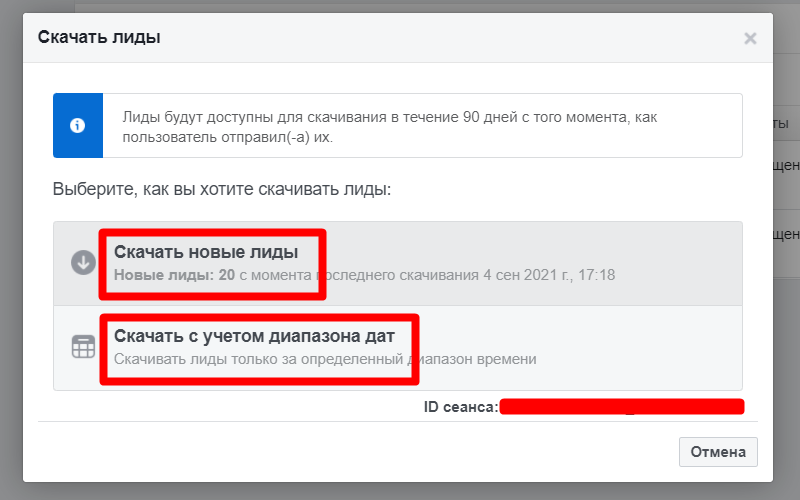This screenshot has height=500, width=800.
Task: Click the Новые лиды: 20 counter text
Action: (x=174, y=273)
